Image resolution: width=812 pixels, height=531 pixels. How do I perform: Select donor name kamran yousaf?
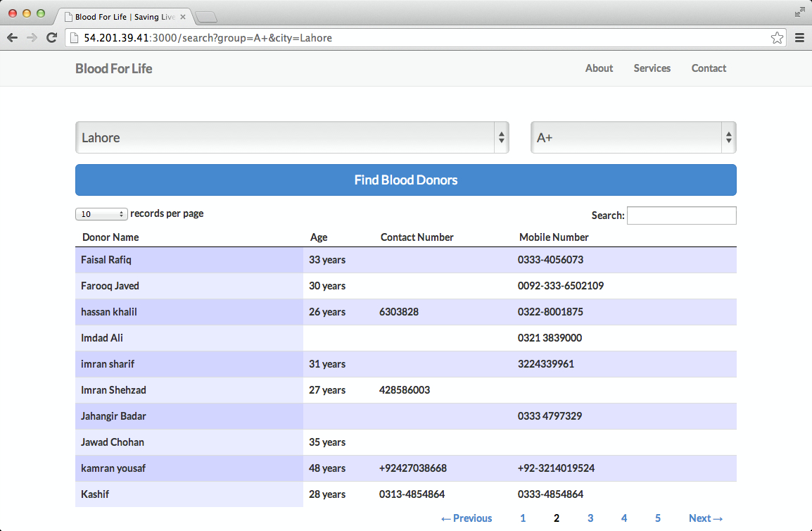[113, 468]
